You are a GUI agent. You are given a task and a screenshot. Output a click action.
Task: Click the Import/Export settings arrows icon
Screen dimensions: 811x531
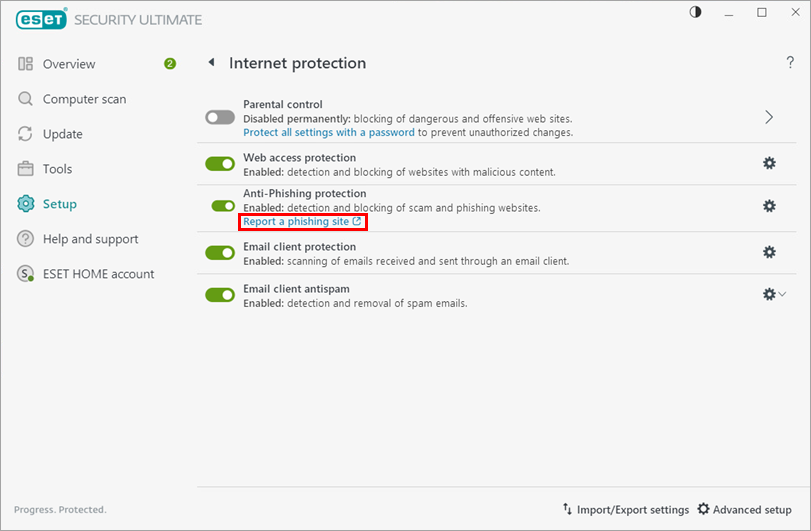tap(567, 509)
